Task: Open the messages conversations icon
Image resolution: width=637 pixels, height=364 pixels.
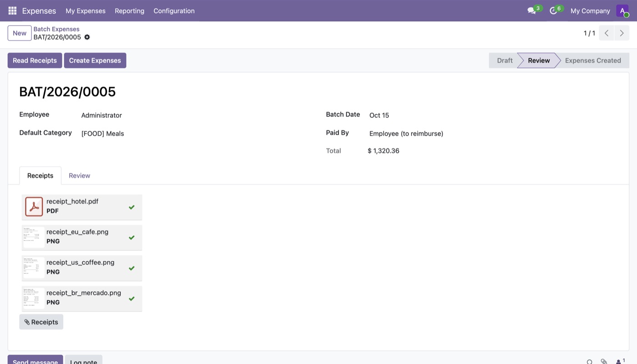Action: (531, 10)
